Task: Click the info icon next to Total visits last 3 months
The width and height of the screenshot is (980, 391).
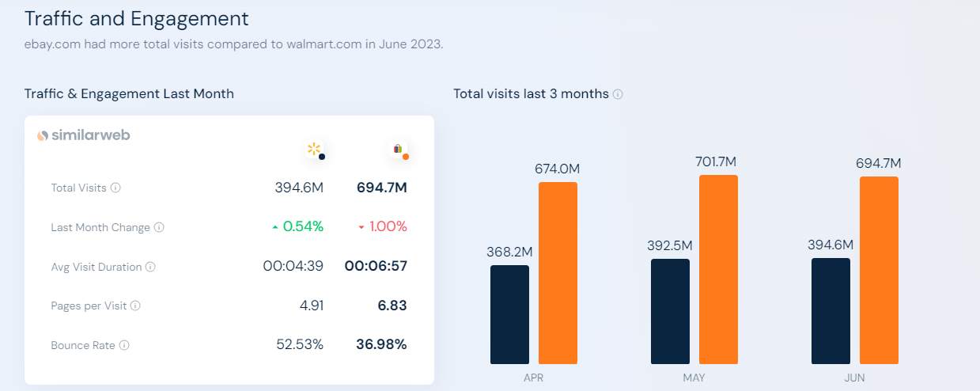Action: 618,94
